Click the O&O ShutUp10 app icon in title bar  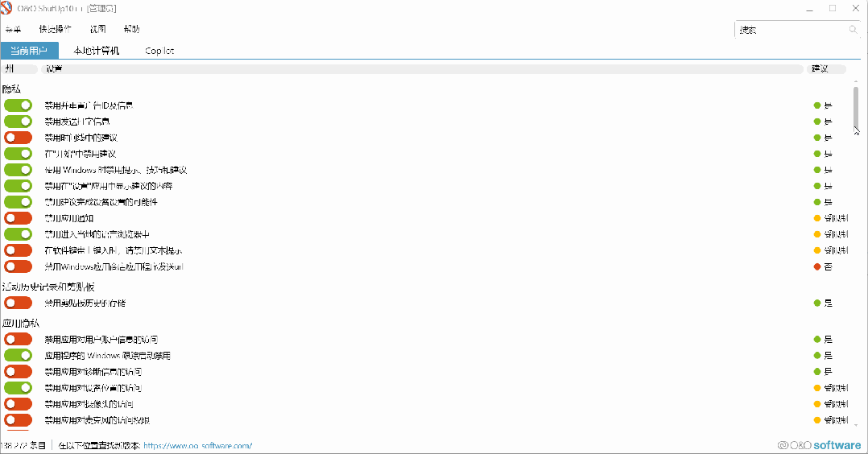[x=6, y=8]
